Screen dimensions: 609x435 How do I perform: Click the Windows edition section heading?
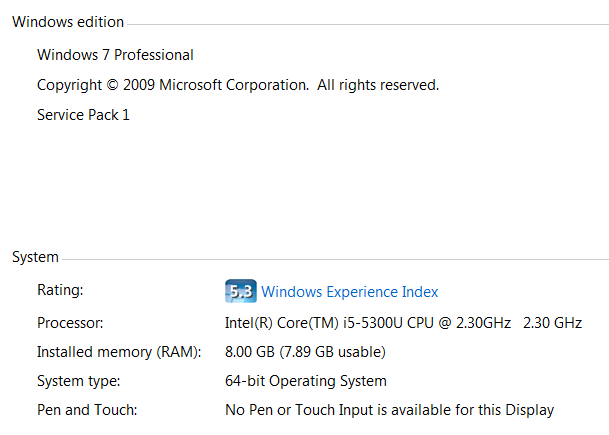coord(68,22)
